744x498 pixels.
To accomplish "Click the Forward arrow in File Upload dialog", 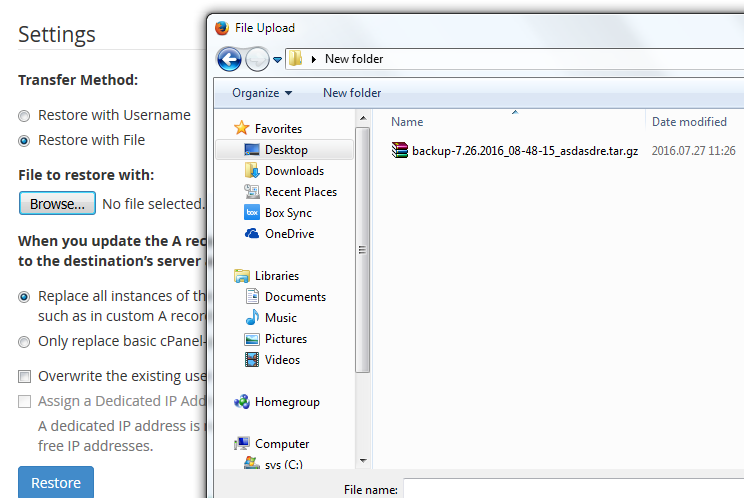I will click(257, 60).
